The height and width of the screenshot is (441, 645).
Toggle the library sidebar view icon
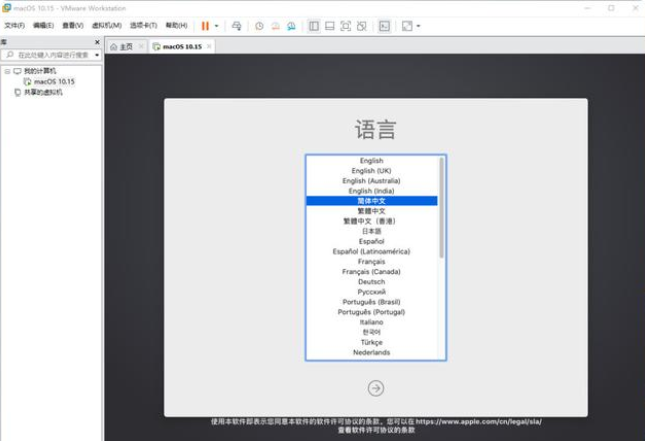313,26
